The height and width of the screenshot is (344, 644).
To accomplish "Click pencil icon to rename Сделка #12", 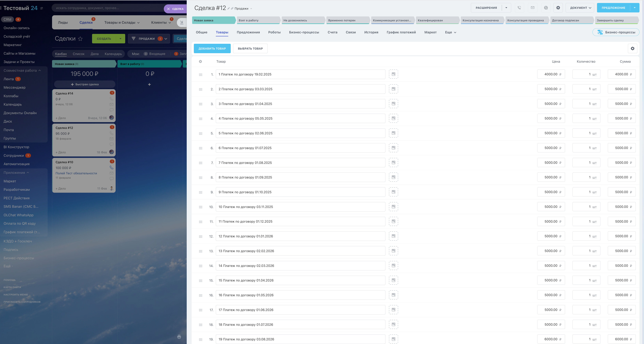I will pyautogui.click(x=229, y=9).
